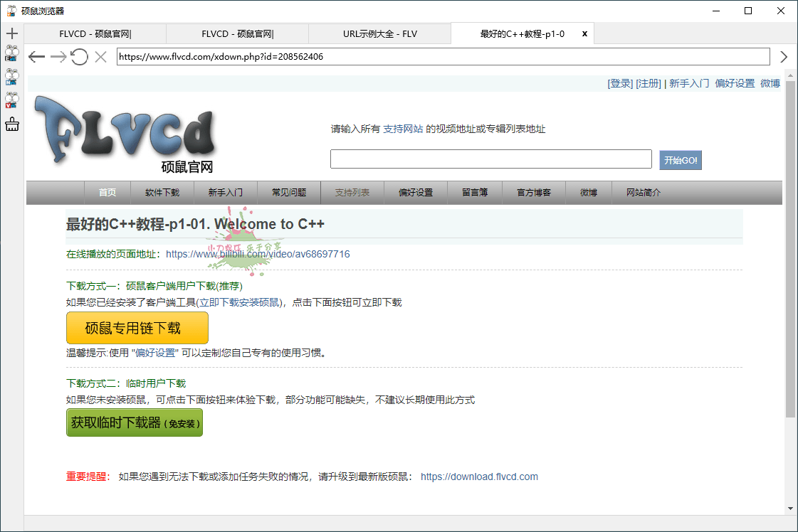Click the cleaning brush icon in sidebar
798x532 pixels.
pos(11,124)
